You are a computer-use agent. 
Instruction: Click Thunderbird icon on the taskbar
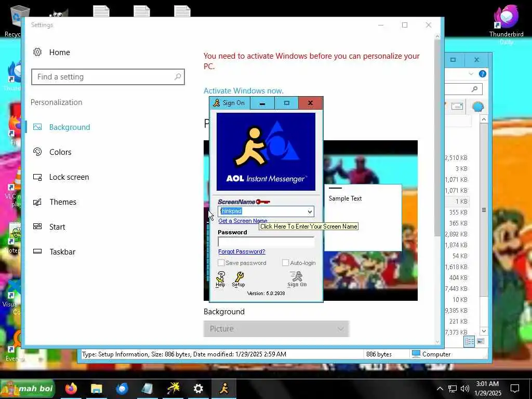point(122,389)
